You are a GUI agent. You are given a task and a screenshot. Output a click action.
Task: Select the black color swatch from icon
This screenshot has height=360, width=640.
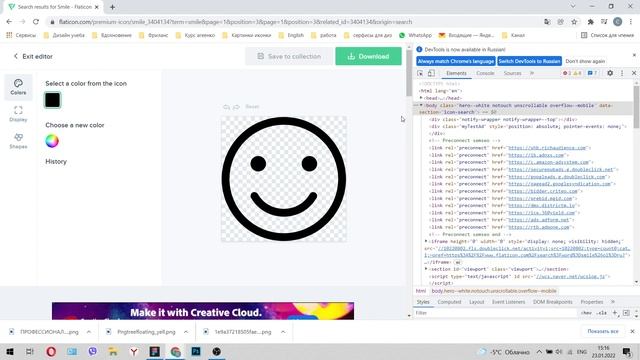tap(52, 100)
